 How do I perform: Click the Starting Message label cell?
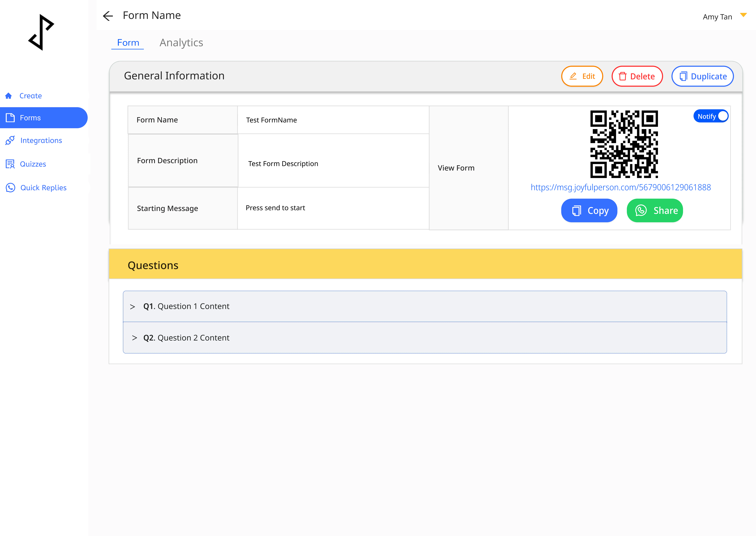tap(183, 208)
